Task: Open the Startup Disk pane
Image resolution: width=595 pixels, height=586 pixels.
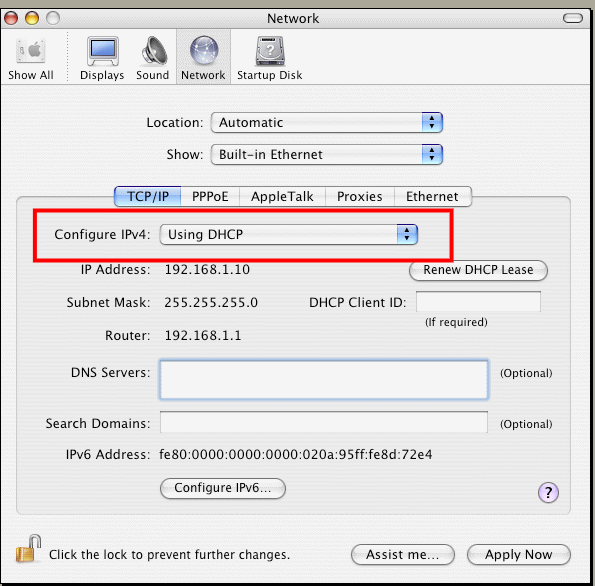Action: pos(270,51)
